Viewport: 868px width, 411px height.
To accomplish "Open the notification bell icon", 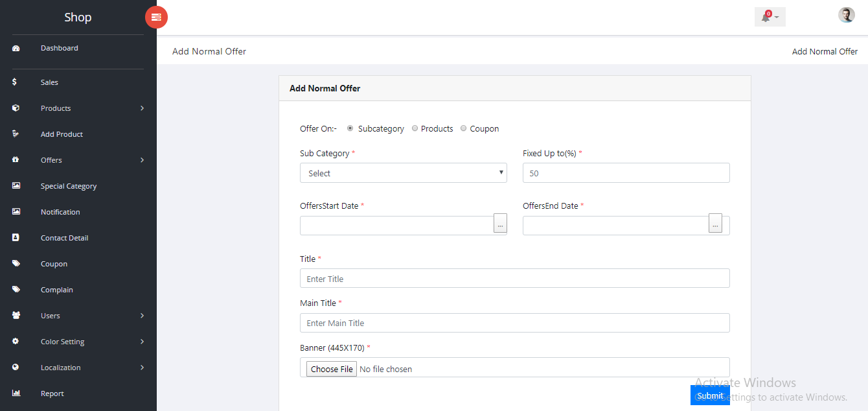I will 766,17.
